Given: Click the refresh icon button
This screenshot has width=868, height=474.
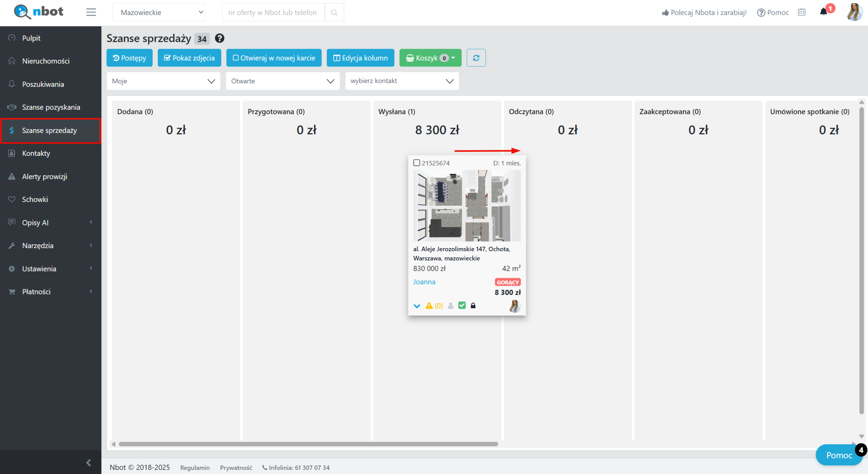Looking at the screenshot, I should [x=476, y=58].
